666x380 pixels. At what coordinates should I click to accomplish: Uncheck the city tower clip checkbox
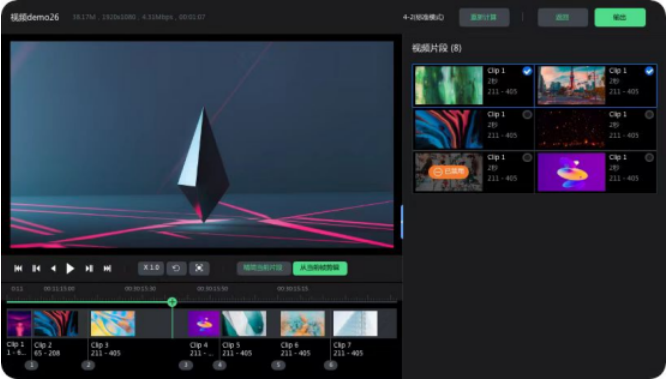click(x=649, y=71)
